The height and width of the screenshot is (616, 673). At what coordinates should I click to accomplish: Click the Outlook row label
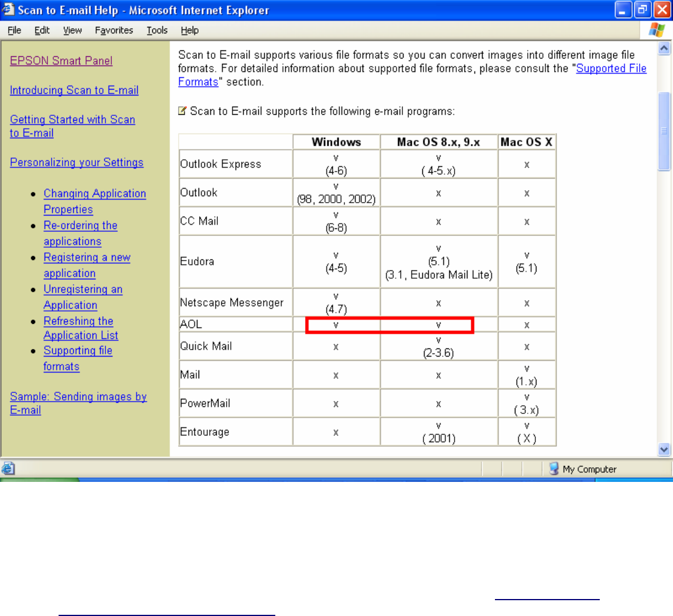click(x=199, y=192)
